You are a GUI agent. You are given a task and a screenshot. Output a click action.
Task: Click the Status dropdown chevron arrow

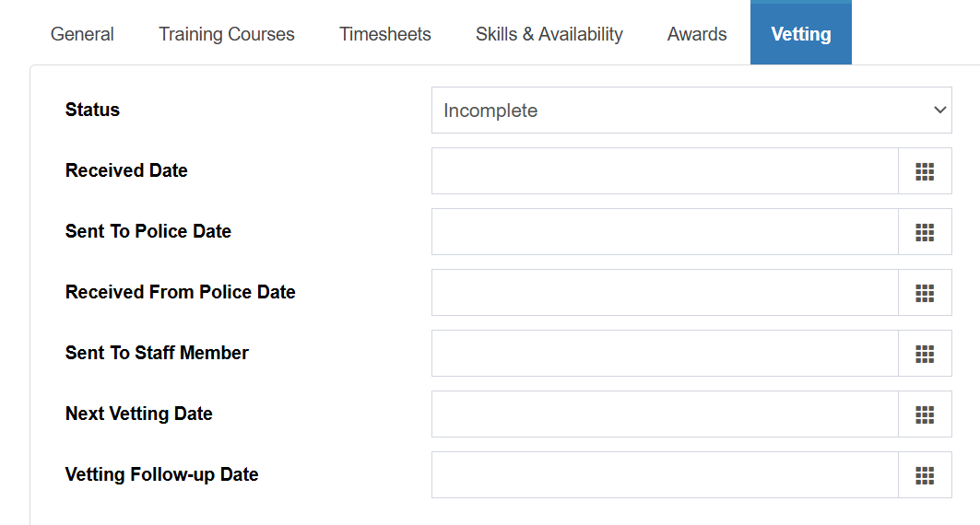click(x=939, y=110)
